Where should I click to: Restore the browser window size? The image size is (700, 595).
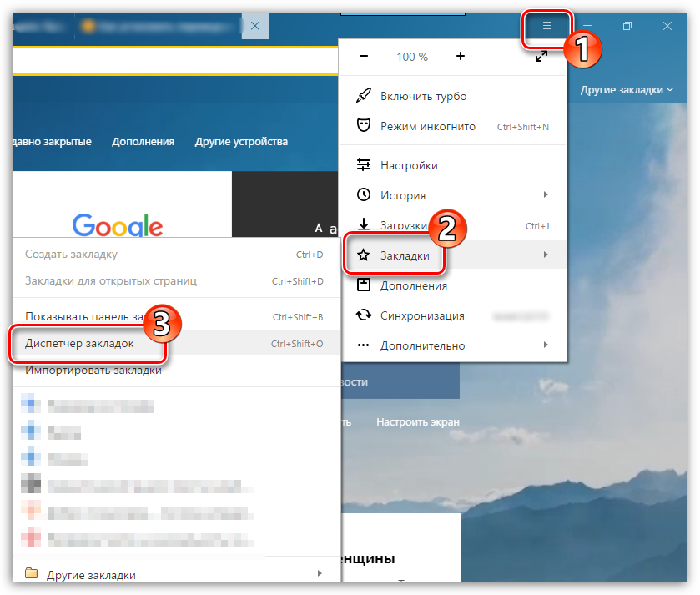(x=627, y=26)
